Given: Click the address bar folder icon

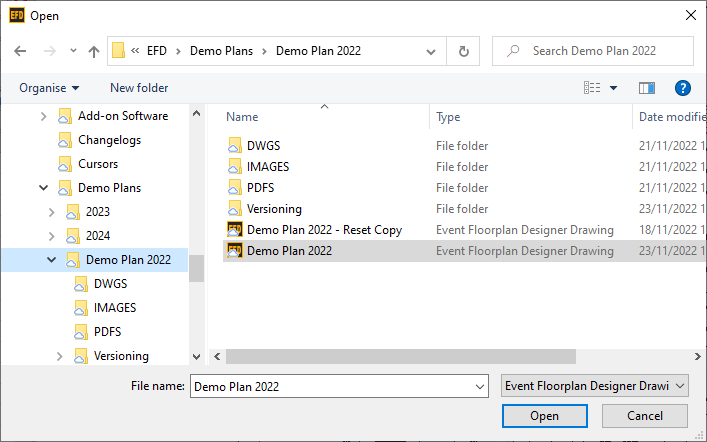Looking at the screenshot, I should (118, 51).
